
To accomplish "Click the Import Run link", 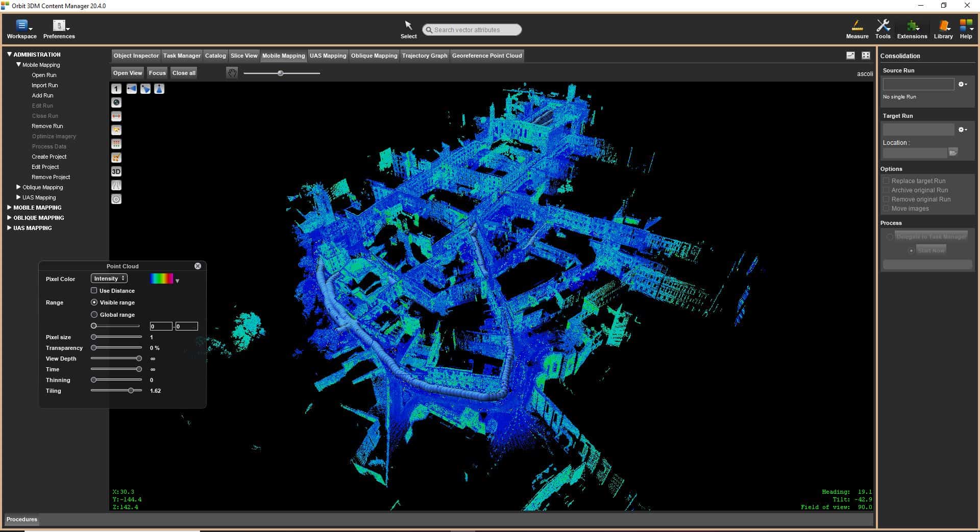I will click(45, 85).
